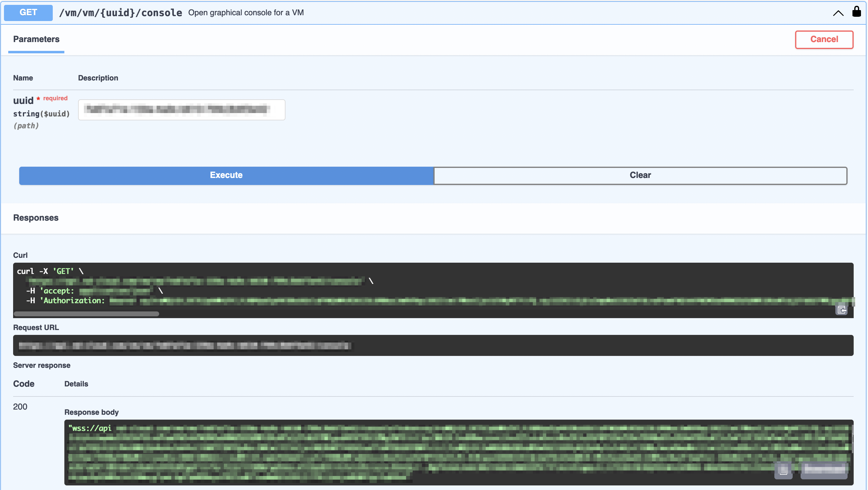Copy the curl command to clipboard
868x490 pixels.
841,310
